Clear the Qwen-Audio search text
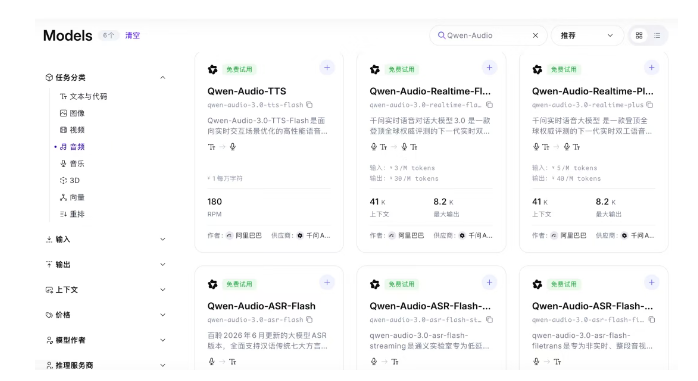Image resolution: width=698 pixels, height=381 pixels. [536, 36]
